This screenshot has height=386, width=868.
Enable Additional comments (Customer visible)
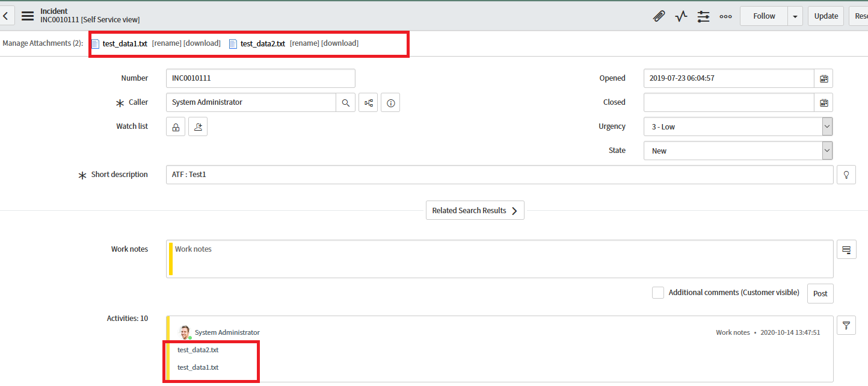point(657,293)
